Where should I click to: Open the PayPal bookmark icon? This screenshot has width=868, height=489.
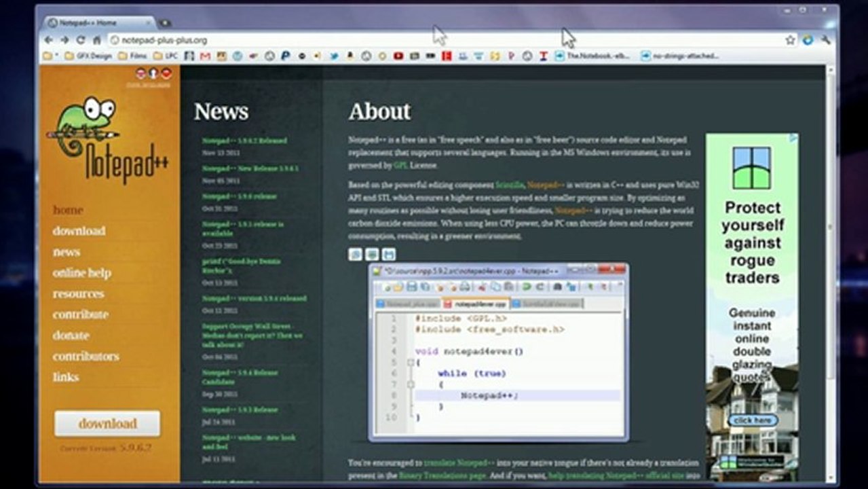(286, 56)
